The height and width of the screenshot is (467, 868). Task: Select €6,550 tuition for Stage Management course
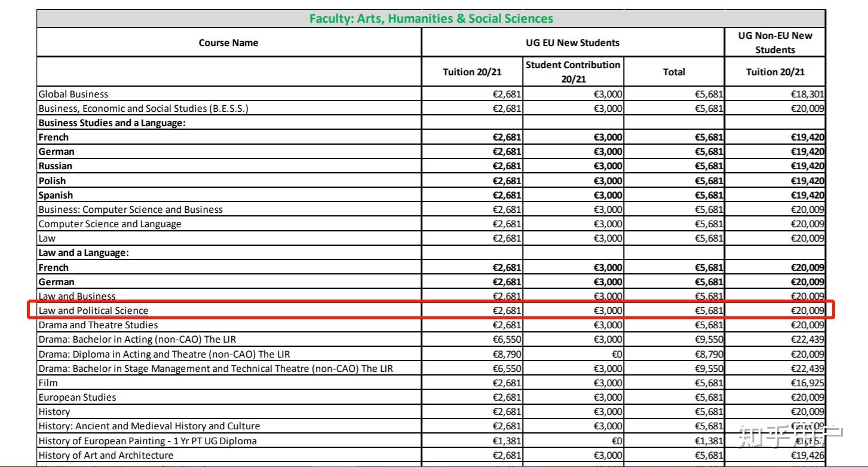(x=507, y=368)
